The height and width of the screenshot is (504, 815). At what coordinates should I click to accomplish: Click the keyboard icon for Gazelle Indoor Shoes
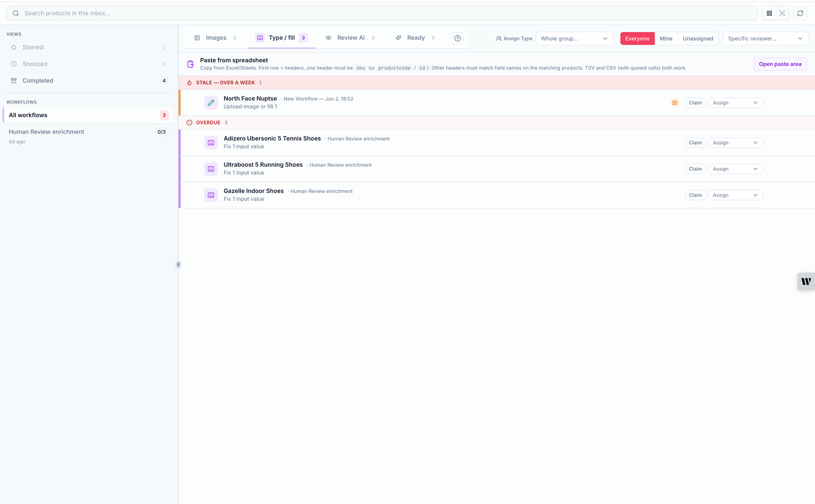[211, 195]
